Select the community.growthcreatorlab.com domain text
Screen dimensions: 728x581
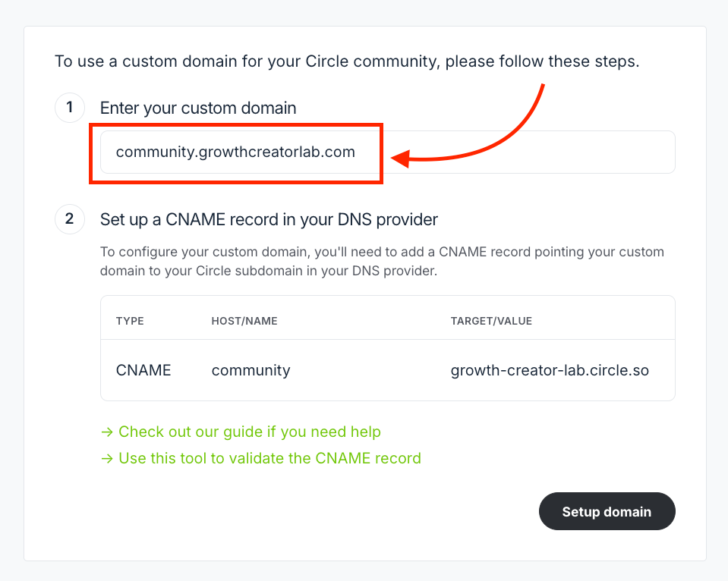point(235,152)
